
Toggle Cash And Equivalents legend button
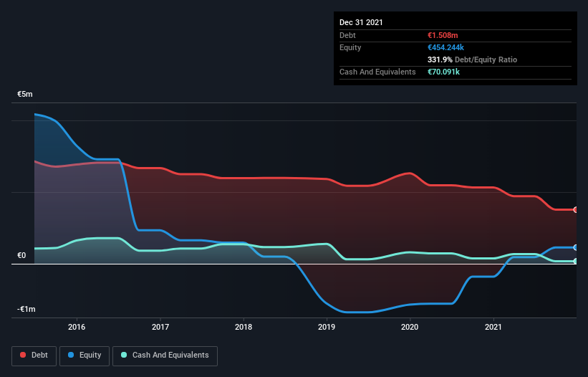165,355
